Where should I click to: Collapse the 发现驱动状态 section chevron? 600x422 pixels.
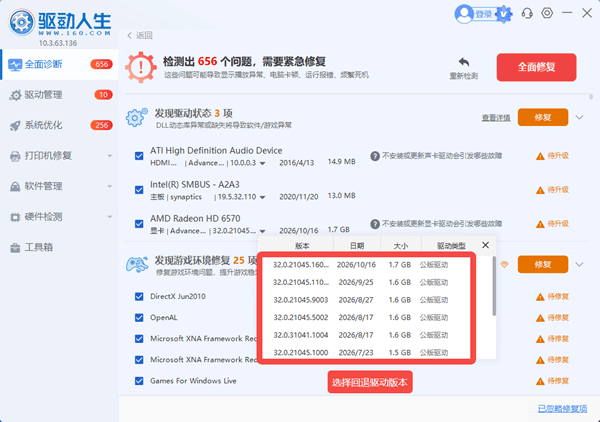[x=580, y=117]
